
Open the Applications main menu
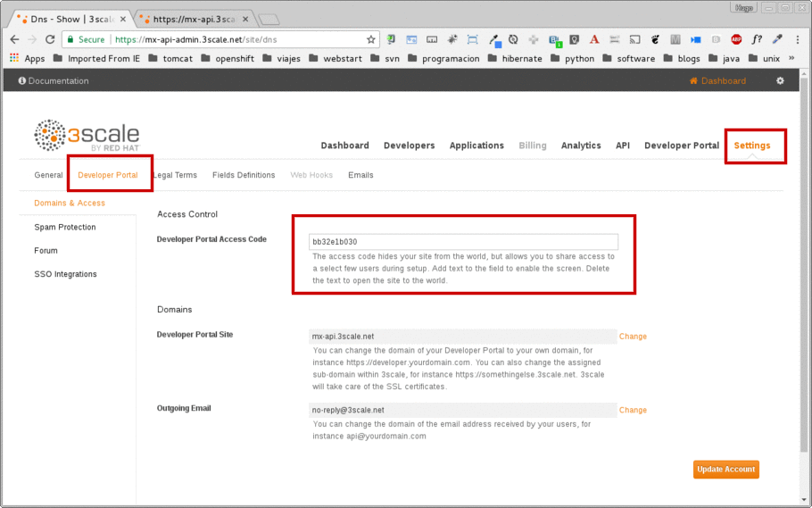point(476,146)
